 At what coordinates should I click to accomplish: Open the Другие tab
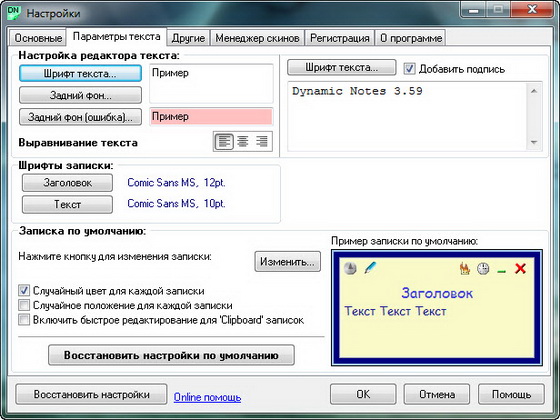188,38
